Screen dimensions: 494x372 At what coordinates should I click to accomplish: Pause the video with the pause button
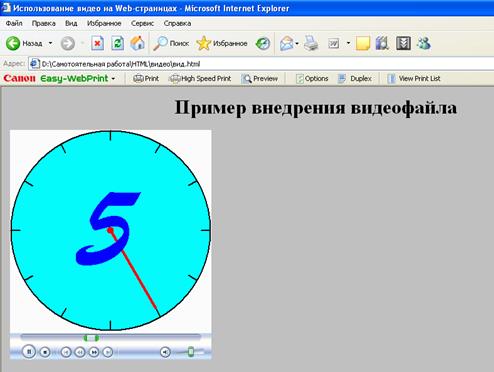point(29,352)
